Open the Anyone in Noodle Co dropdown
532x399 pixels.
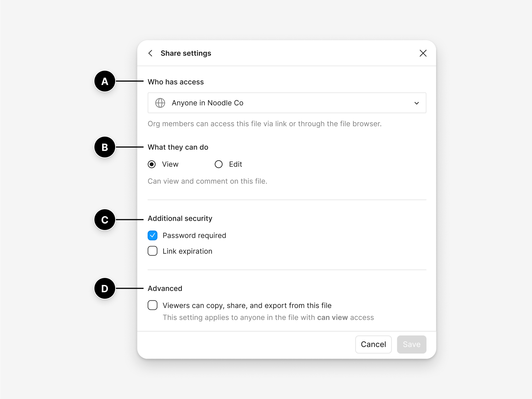[287, 103]
